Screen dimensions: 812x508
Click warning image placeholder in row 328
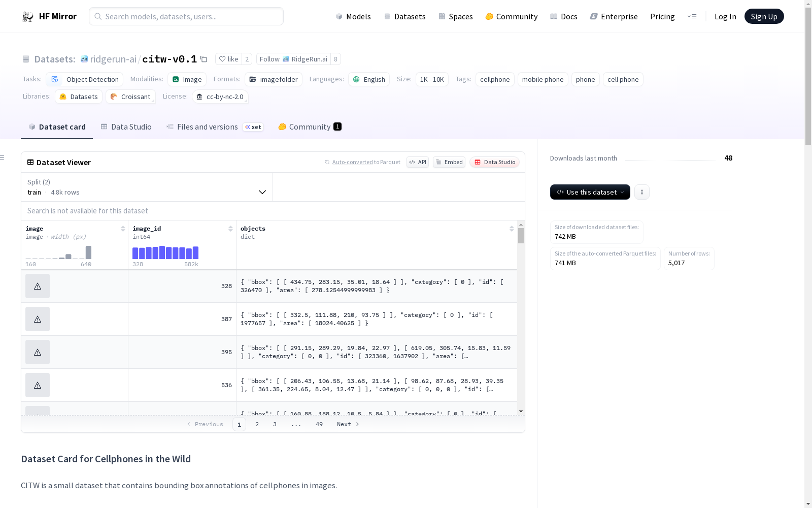(x=38, y=286)
